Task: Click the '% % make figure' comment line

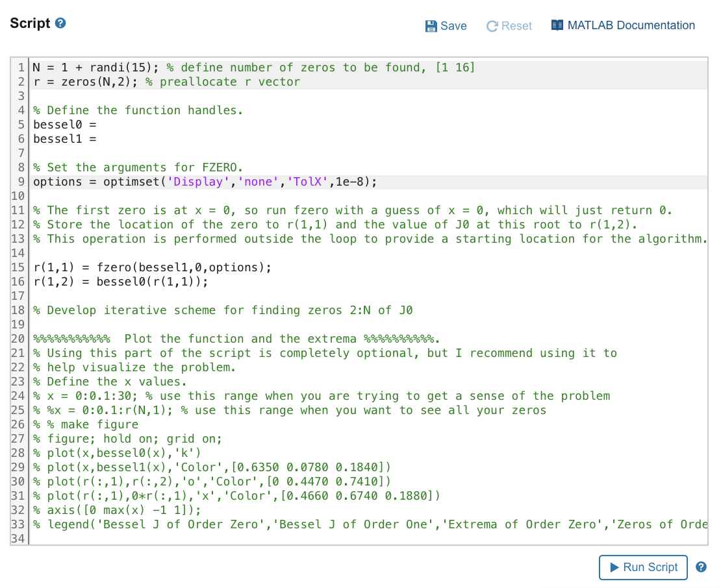Action: [x=86, y=424]
